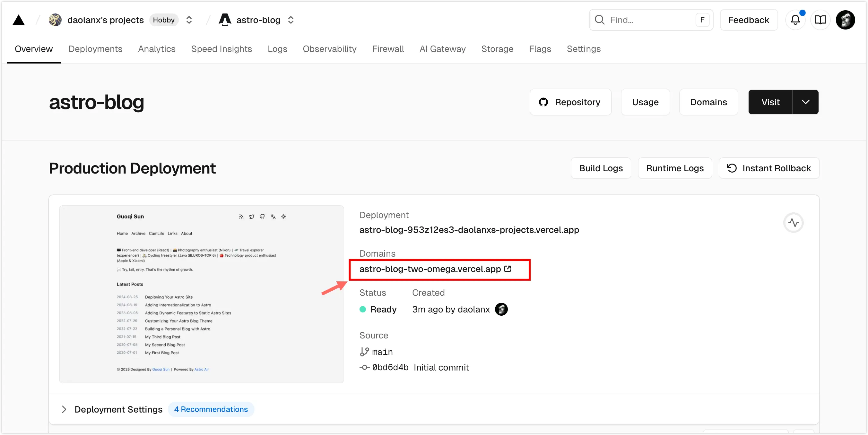The height and width of the screenshot is (435, 868).
Task: Go to the Speed Insights tab
Action: click(221, 49)
